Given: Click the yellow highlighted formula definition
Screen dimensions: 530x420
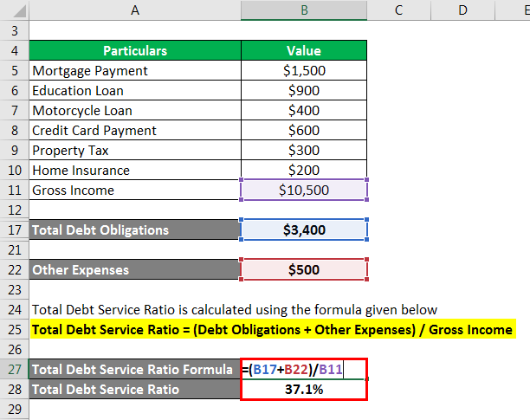Looking at the screenshot, I should coord(273,329).
